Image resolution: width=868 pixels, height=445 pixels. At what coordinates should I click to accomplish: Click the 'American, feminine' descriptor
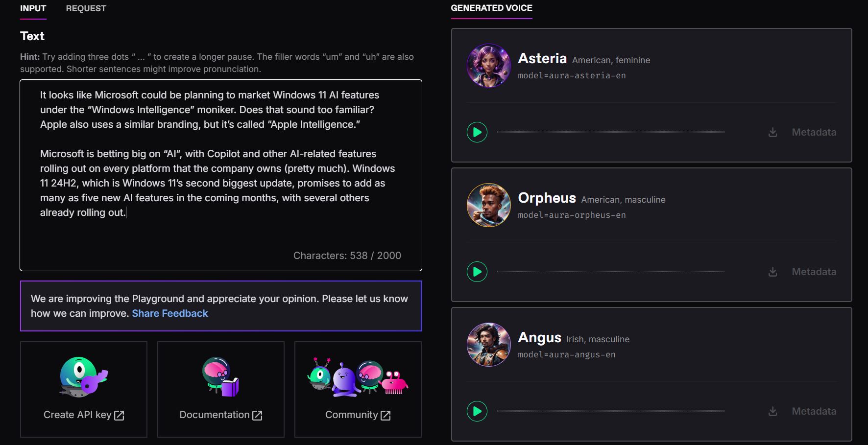[611, 60]
